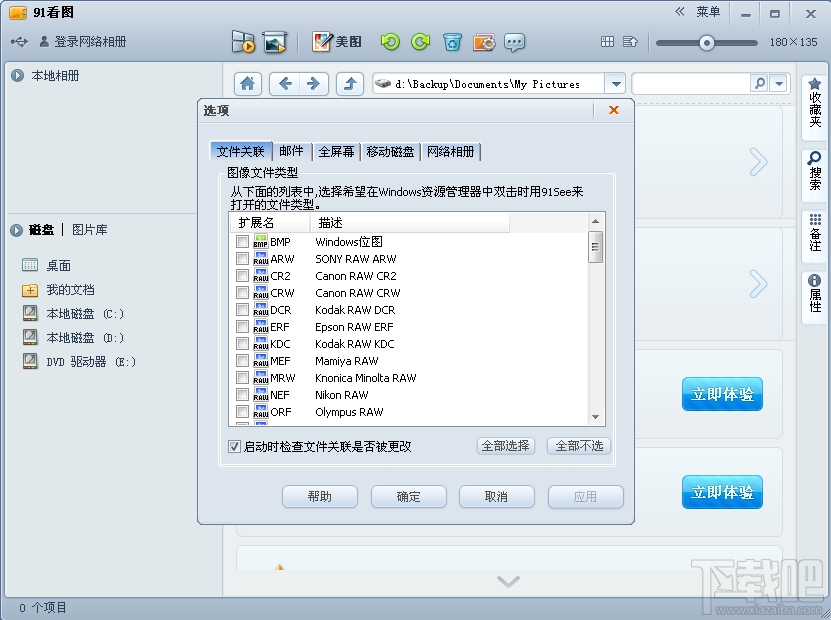Click the search magnifier icon

pyautogui.click(x=759, y=83)
